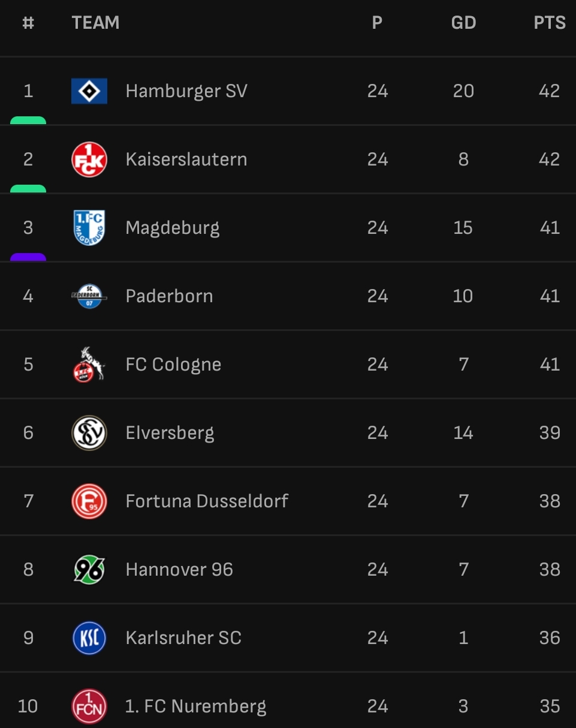Click the Kaiserslautern club logo
The image size is (576, 728).
tap(89, 160)
